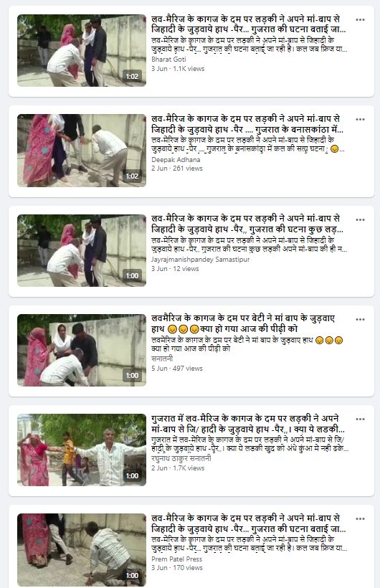Play Prem Patel Press video thumbnail
The height and width of the screenshot is (588, 380).
pyautogui.click(x=82, y=550)
